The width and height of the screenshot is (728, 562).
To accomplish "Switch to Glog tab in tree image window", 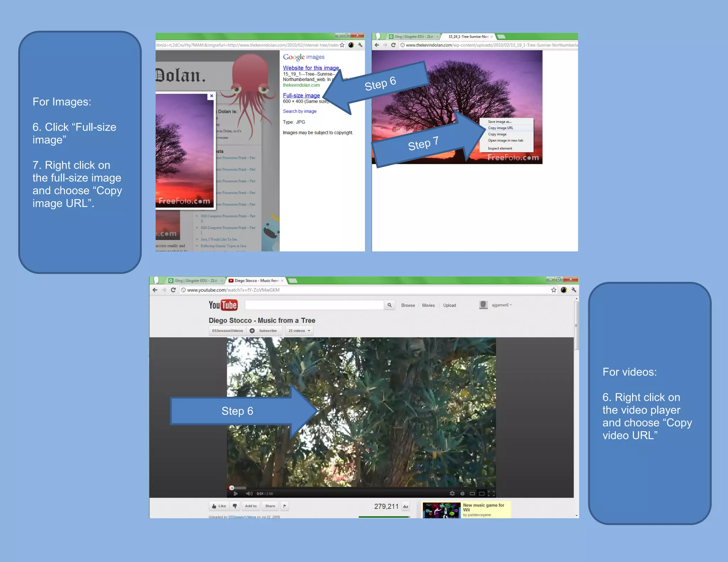I will [x=414, y=37].
